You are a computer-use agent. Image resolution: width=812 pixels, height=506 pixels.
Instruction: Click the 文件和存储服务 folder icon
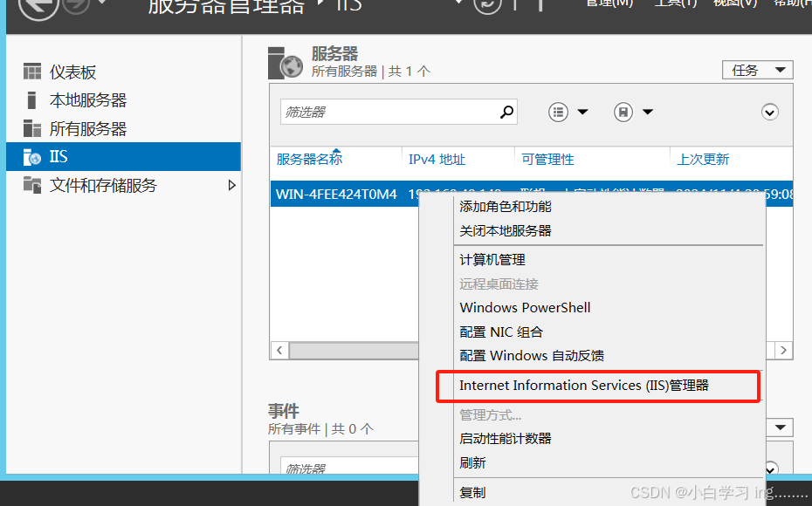tap(32, 185)
